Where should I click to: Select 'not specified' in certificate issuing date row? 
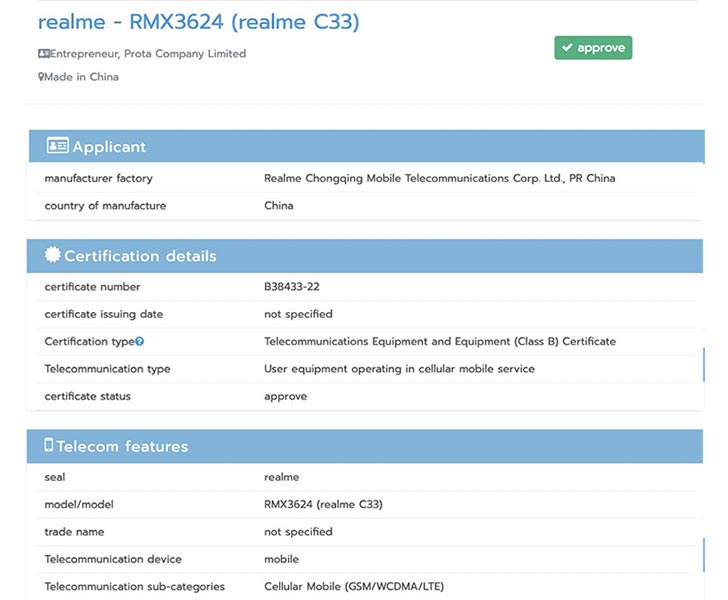pos(298,314)
